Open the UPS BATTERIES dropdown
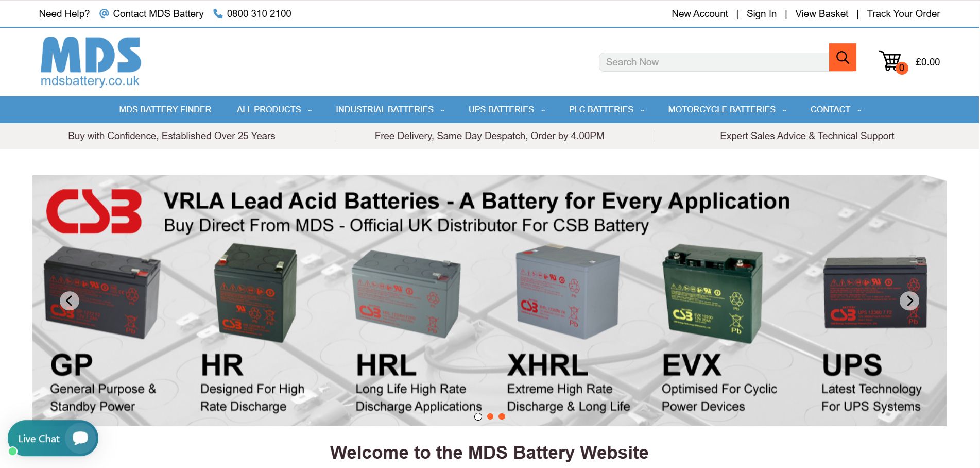Image resolution: width=980 pixels, height=468 pixels. (506, 109)
